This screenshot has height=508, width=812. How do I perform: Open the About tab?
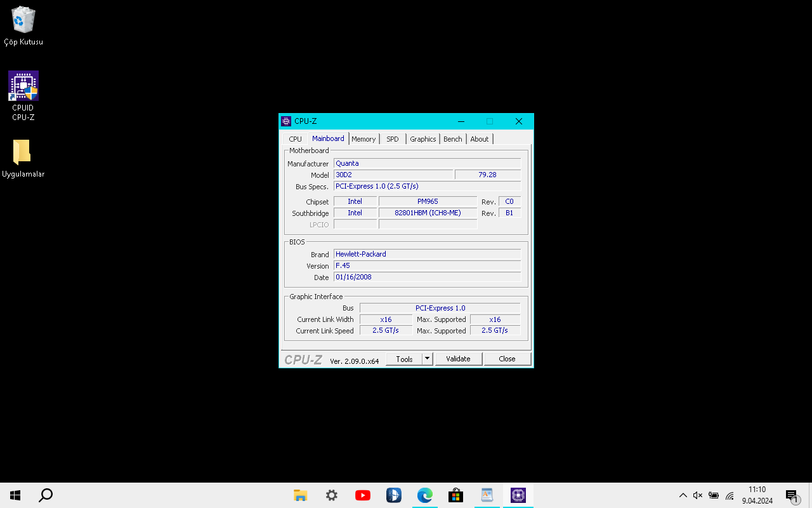tap(480, 139)
